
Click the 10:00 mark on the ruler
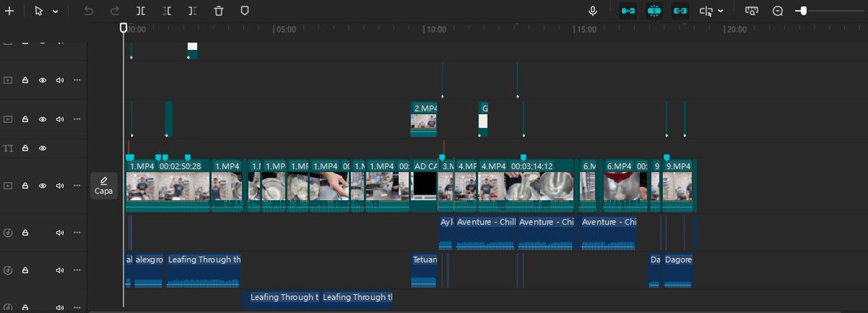coord(435,30)
